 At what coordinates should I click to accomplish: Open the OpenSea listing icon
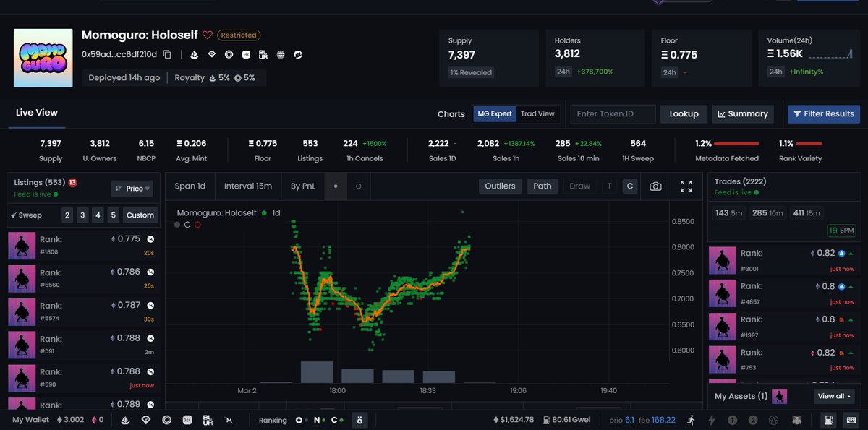point(194,54)
